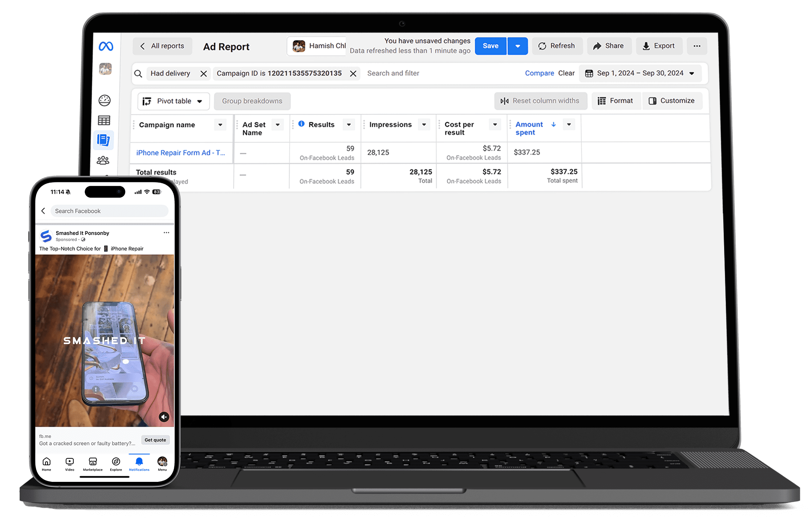Open Ad Set Name column dropdown
812x523 pixels.
coord(278,125)
